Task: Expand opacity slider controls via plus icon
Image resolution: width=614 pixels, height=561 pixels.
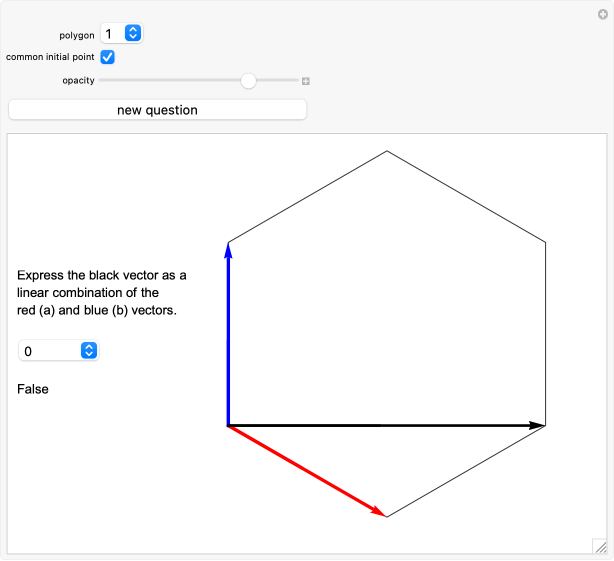Action: coord(305,81)
